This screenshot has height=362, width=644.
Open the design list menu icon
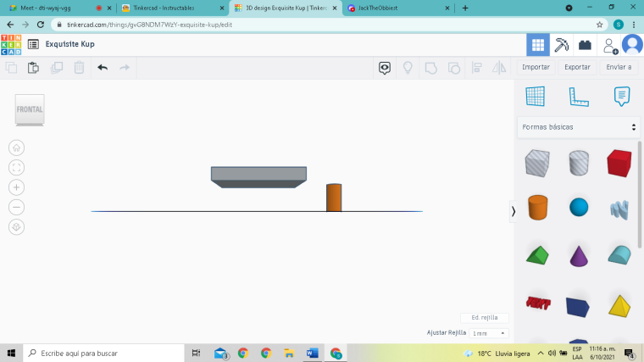(x=33, y=44)
